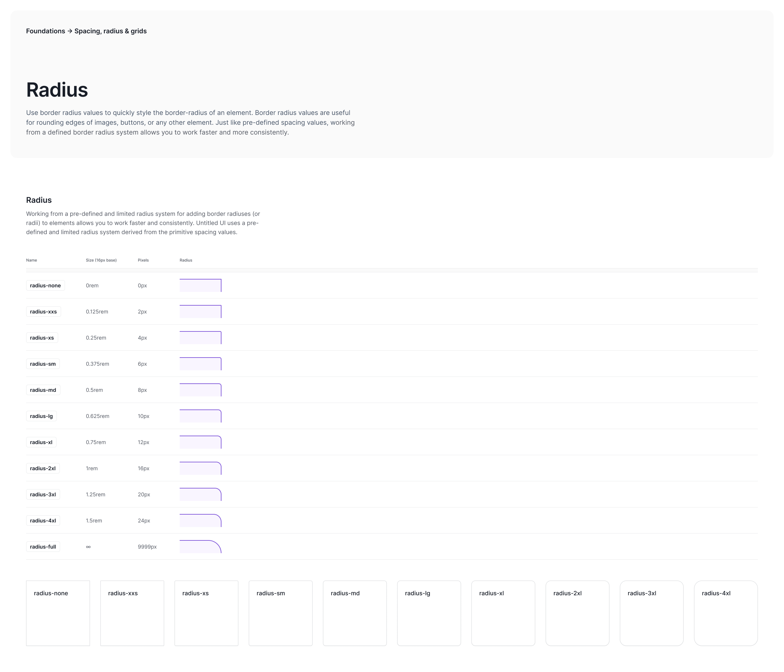The width and height of the screenshot is (784, 672).
Task: Click the Pixels column header
Action: pyautogui.click(x=143, y=260)
